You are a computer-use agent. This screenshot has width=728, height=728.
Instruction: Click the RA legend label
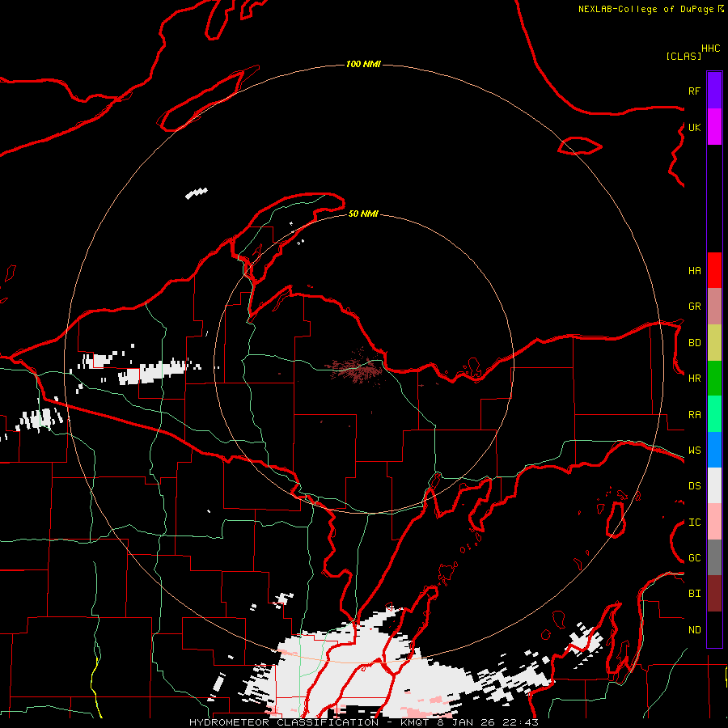695,415
